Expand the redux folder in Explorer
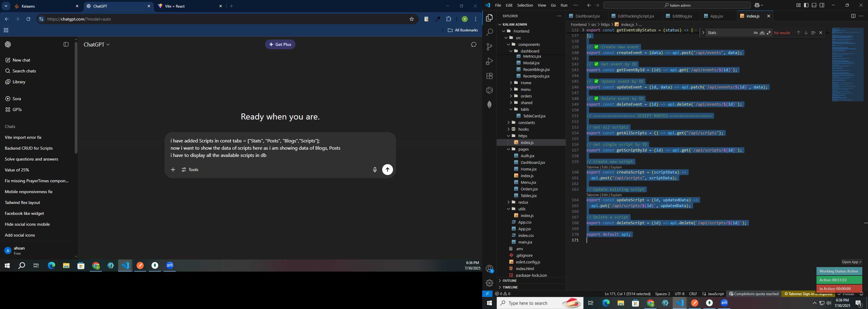This screenshot has width=868, height=309. tap(531, 202)
